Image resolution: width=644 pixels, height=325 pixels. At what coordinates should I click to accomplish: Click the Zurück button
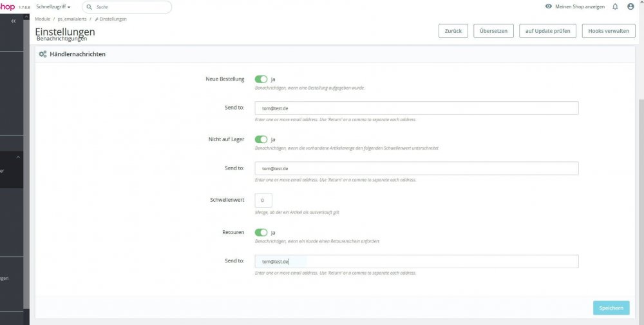click(453, 31)
